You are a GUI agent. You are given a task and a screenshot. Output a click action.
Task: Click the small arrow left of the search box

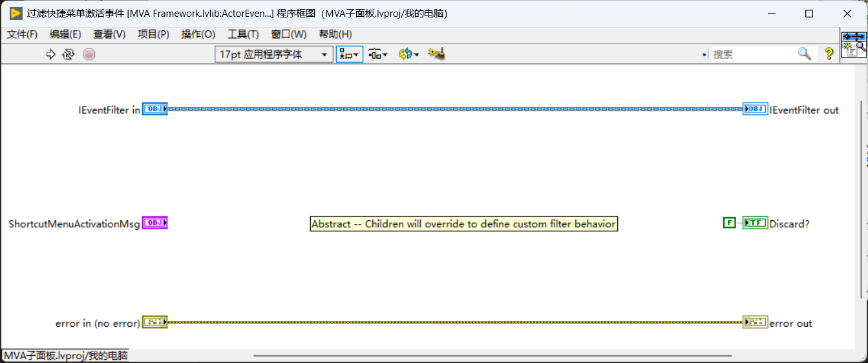point(705,55)
